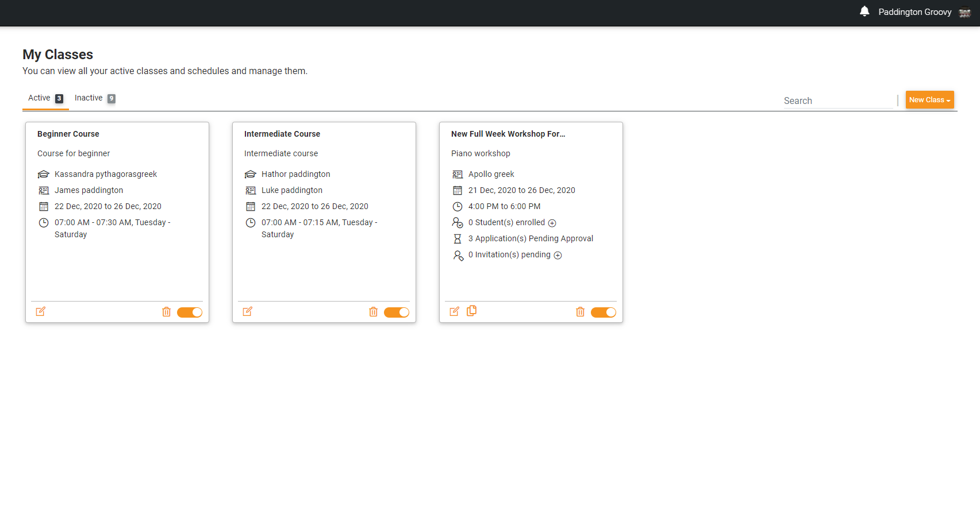This screenshot has height=525, width=980.
Task: Deactivate the Beginner Course toggle
Action: [x=190, y=312]
